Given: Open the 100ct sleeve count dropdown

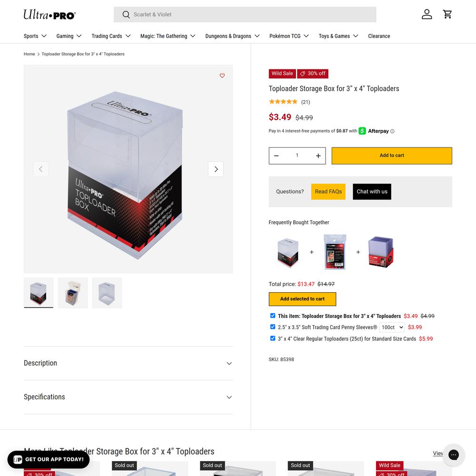Looking at the screenshot, I should click(392, 327).
